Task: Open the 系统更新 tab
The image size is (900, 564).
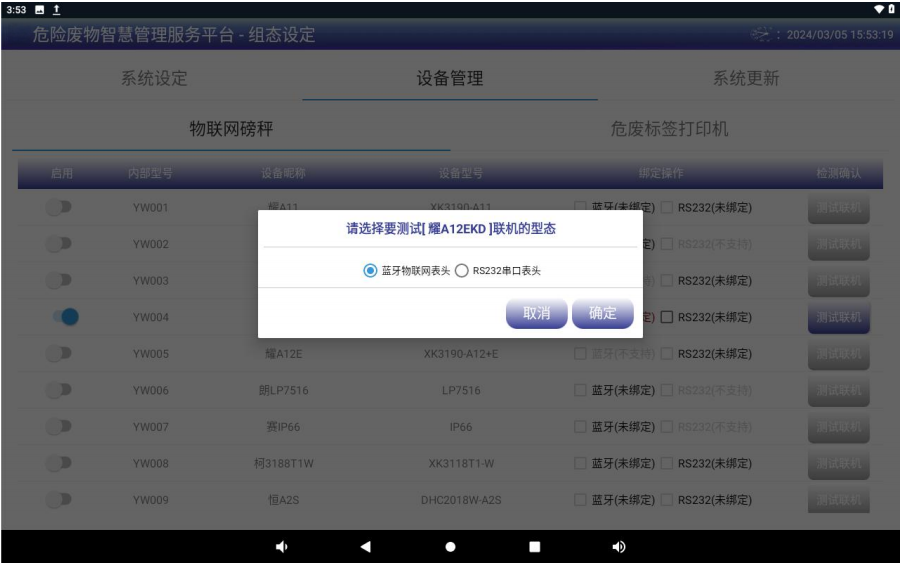Action: 745,78
